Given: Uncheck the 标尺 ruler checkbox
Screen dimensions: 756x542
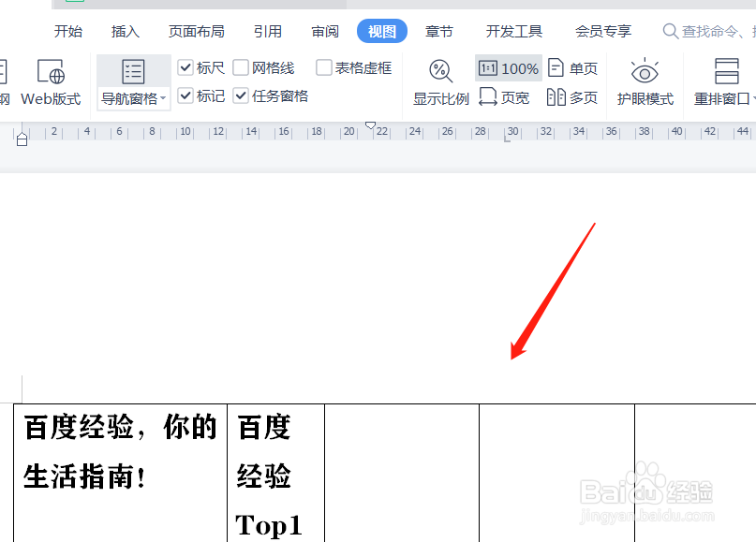Looking at the screenshot, I should tap(185, 67).
